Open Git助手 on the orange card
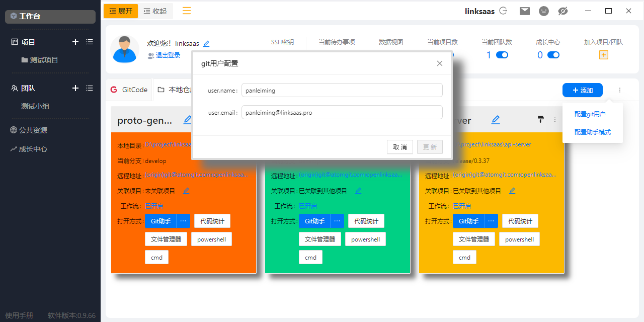This screenshot has width=644, height=322. tap(160, 221)
